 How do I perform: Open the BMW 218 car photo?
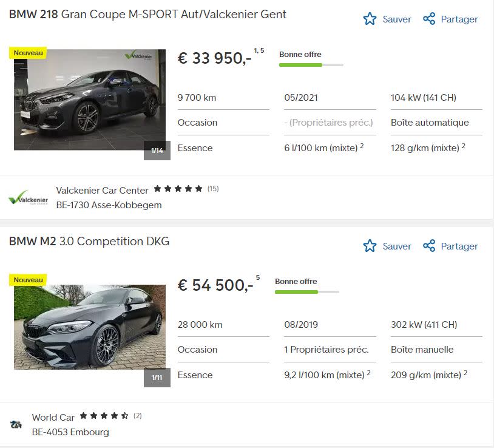click(x=89, y=100)
